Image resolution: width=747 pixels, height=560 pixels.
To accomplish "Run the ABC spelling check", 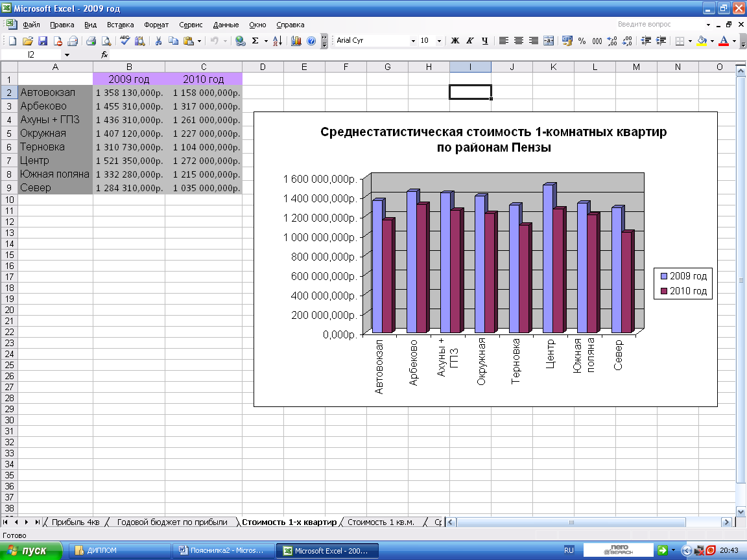I will (x=125, y=40).
